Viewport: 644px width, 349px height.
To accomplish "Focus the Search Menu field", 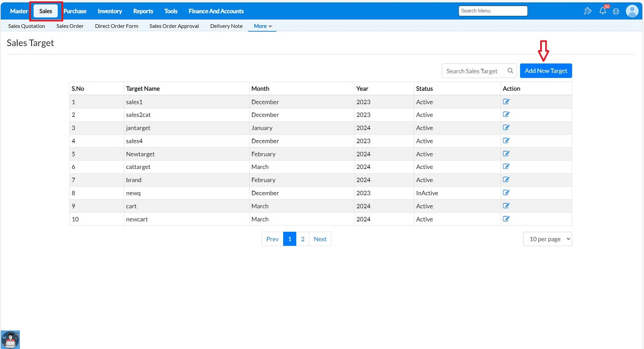I will tap(493, 11).
